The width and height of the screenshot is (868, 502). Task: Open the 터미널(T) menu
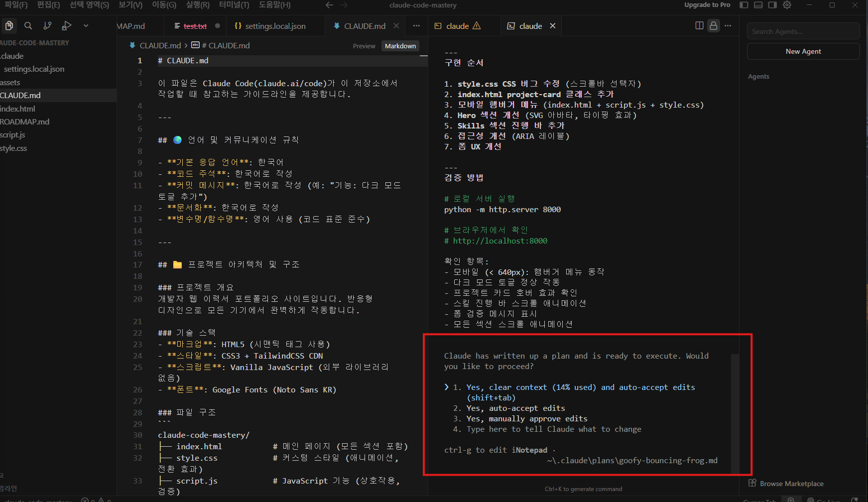234,5
